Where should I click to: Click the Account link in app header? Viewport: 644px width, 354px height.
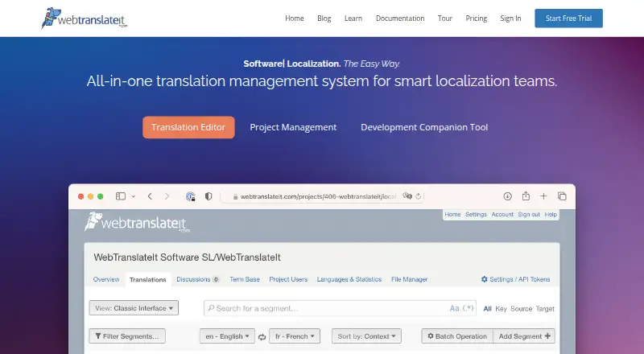click(x=502, y=214)
